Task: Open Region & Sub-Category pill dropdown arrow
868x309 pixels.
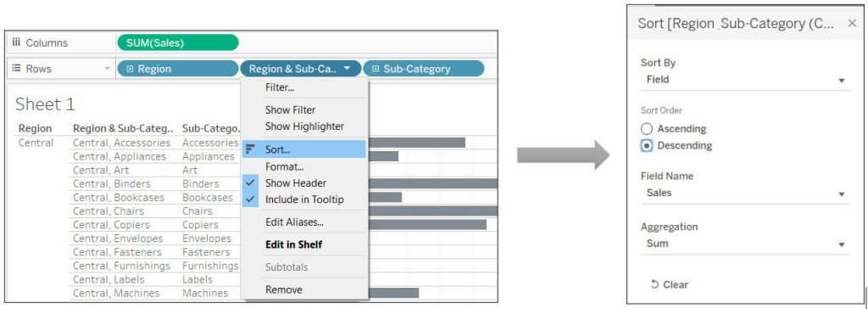Action: pyautogui.click(x=347, y=68)
